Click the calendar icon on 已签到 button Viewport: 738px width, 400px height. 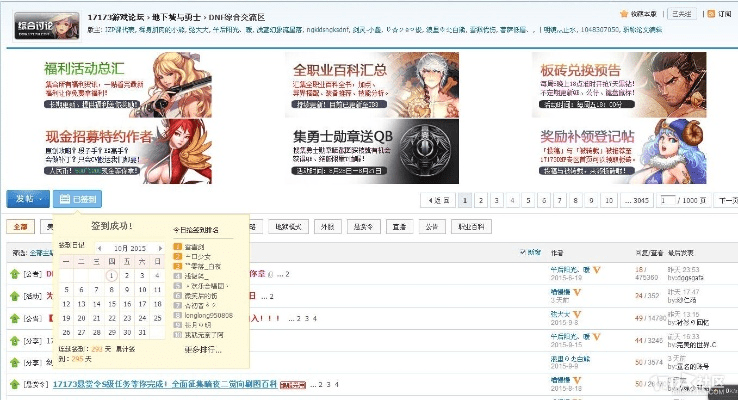(x=64, y=199)
